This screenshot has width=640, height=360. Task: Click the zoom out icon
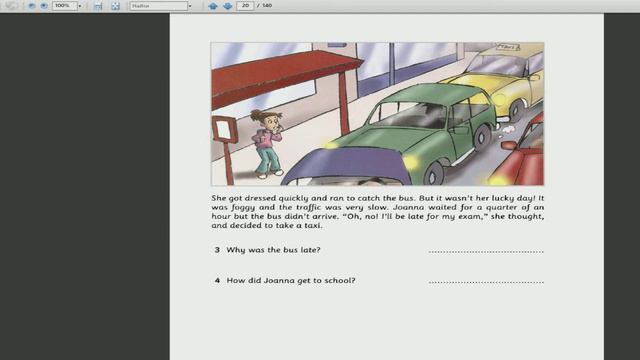point(31,6)
